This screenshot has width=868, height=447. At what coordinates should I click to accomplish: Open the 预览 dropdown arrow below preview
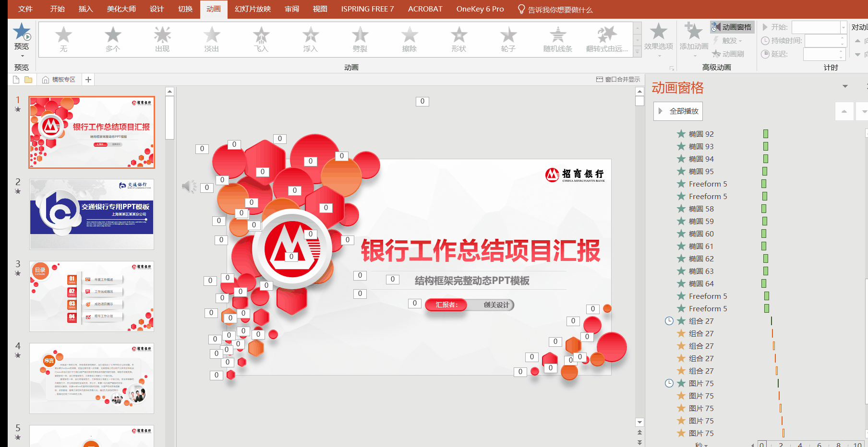tap(22, 57)
